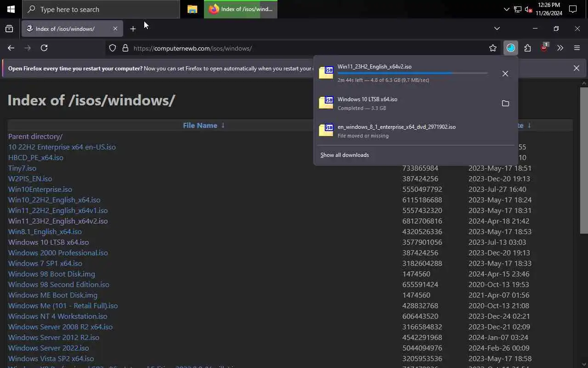This screenshot has height=368, width=588.
Task: Click Show all downloads
Action: tap(345, 155)
